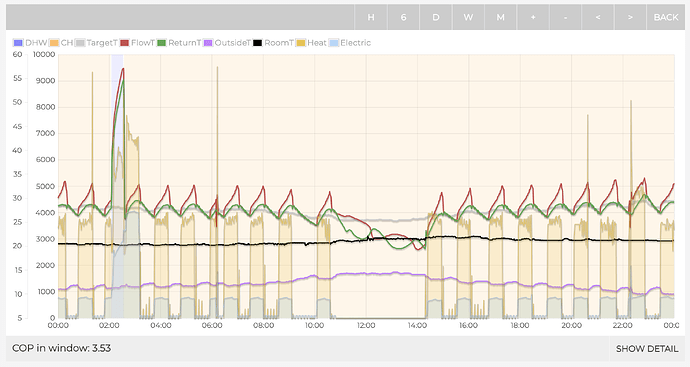Screen dimensions: 690x367
Task: Expand the SHOW DETAIL section
Action: (647, 349)
